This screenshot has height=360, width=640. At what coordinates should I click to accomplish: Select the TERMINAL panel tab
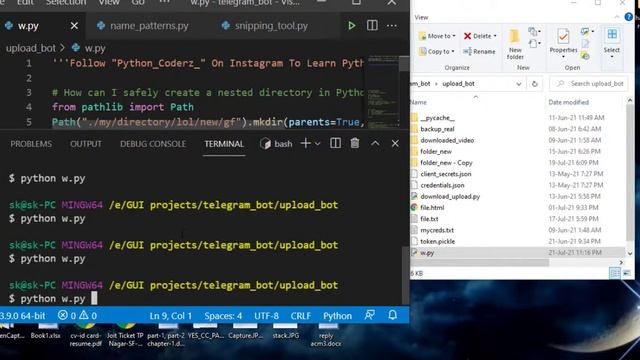(224, 144)
